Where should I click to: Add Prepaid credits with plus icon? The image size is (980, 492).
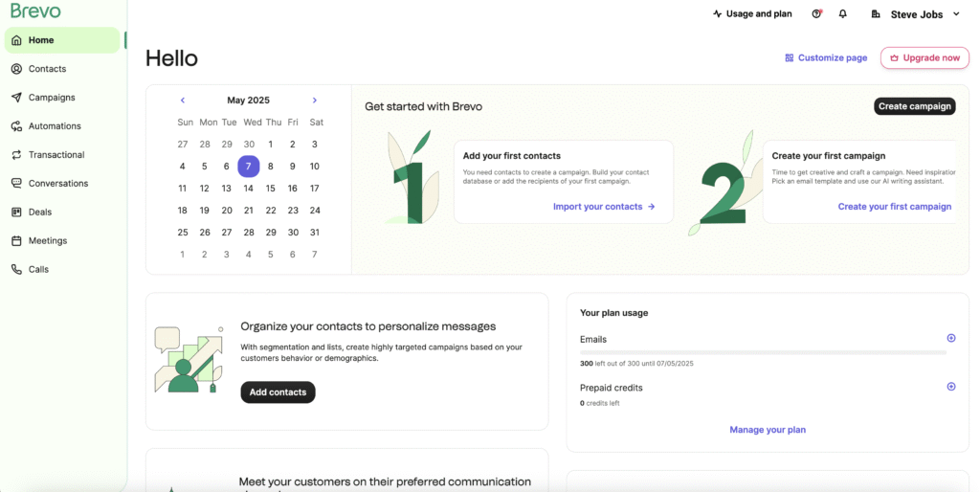coord(951,387)
